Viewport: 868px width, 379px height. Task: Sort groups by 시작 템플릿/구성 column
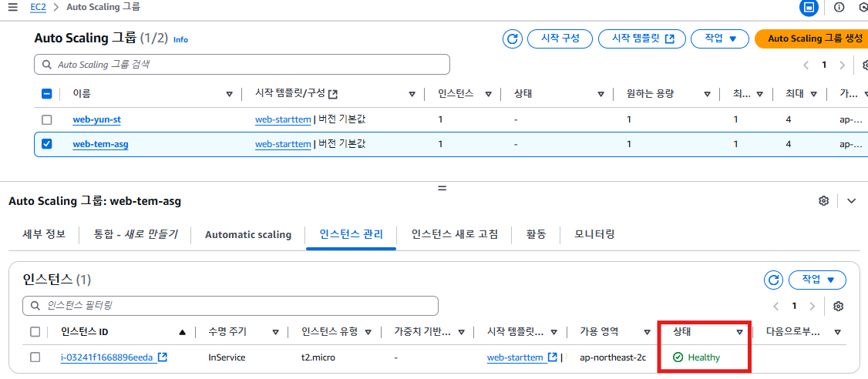point(412,94)
